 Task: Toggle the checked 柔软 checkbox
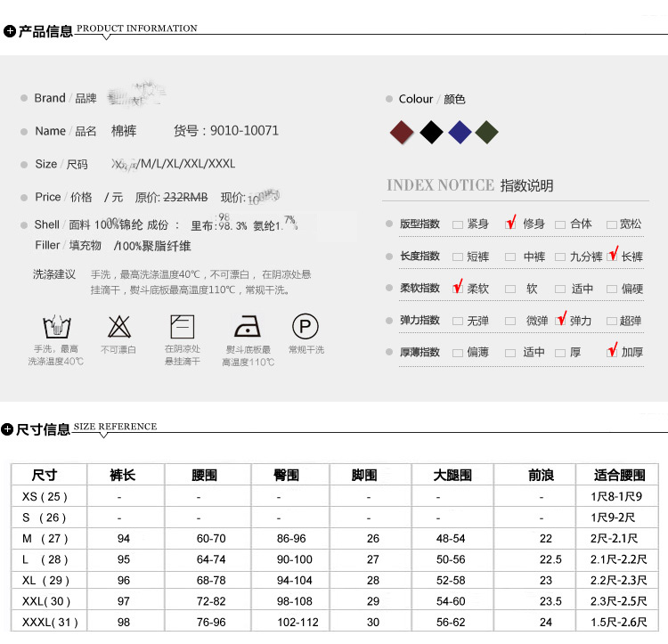458,289
